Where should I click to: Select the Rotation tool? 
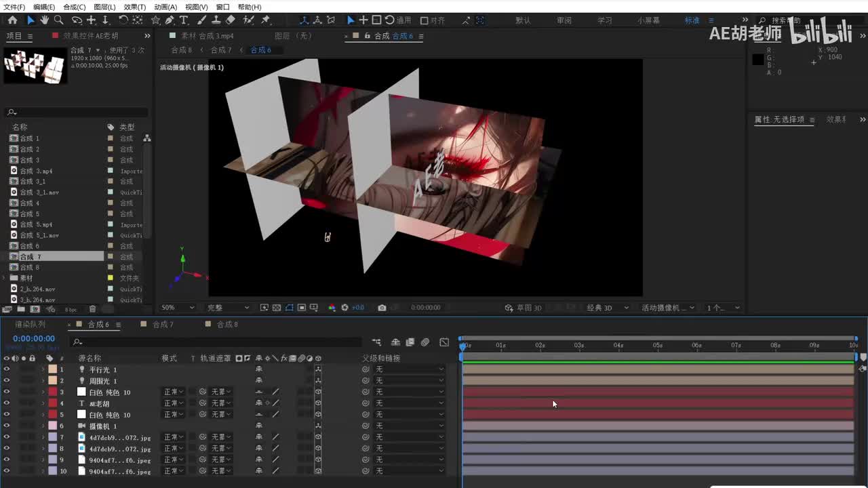point(123,20)
